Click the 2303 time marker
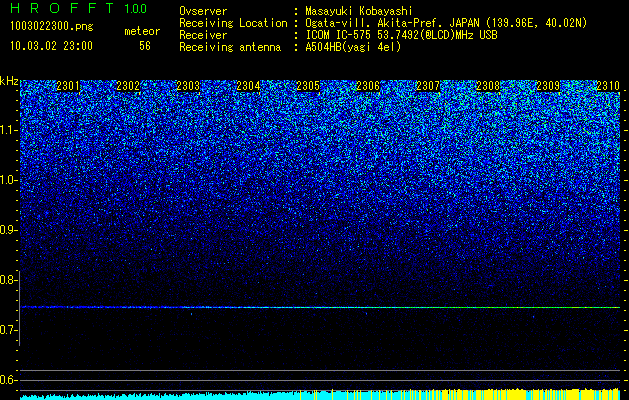This screenshot has width=629, height=400. 188,86
